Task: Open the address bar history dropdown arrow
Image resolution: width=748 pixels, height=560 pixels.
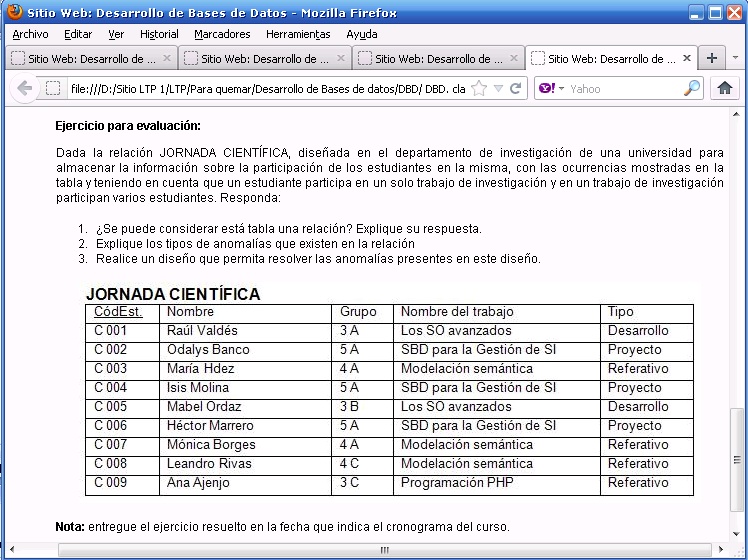Action: pyautogui.click(x=499, y=89)
